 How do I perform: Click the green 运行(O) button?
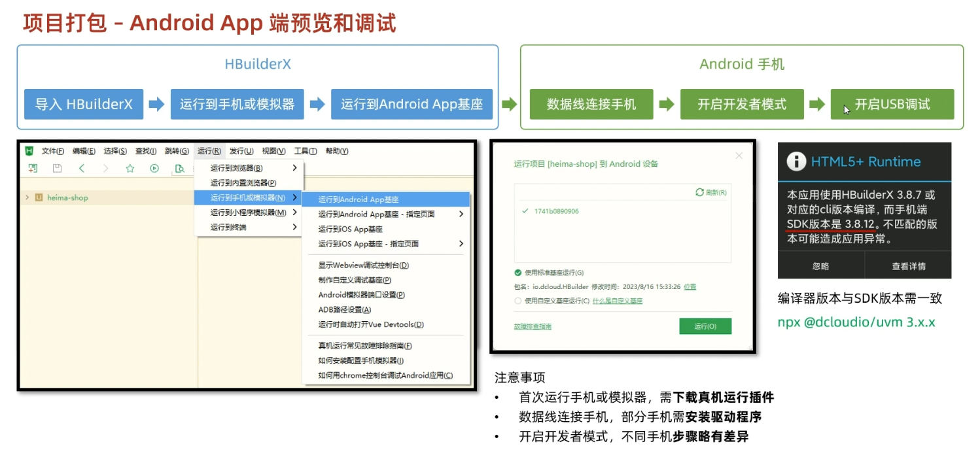point(705,326)
